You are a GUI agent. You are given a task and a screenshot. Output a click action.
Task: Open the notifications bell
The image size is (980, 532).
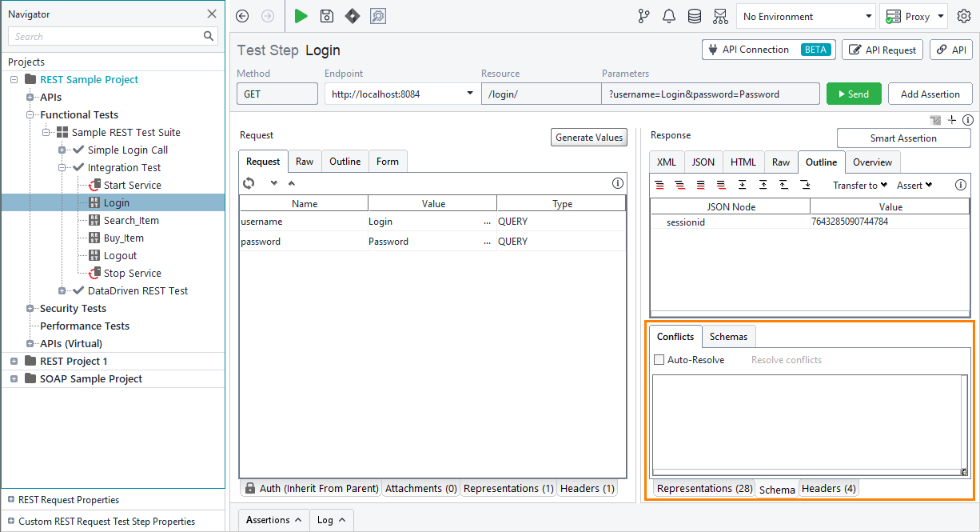coord(669,16)
